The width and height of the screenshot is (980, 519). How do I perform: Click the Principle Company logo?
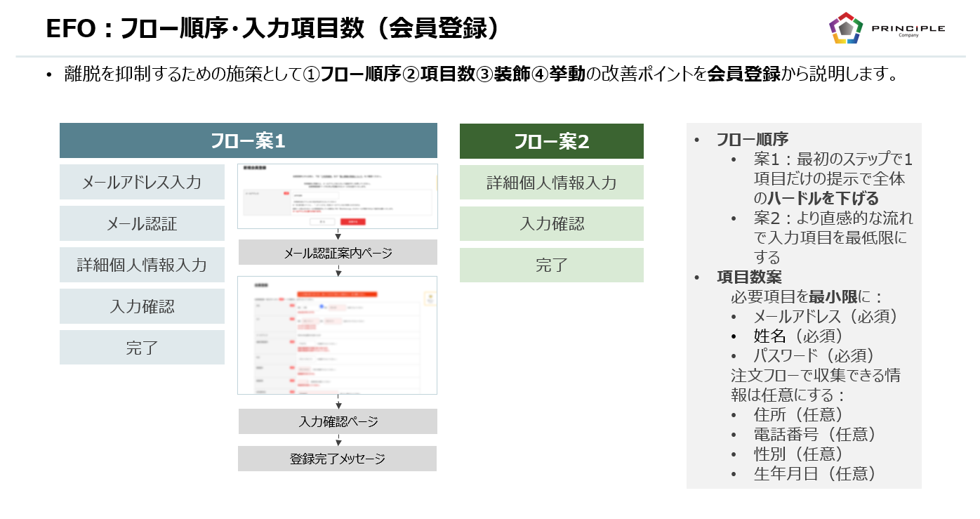point(887,28)
